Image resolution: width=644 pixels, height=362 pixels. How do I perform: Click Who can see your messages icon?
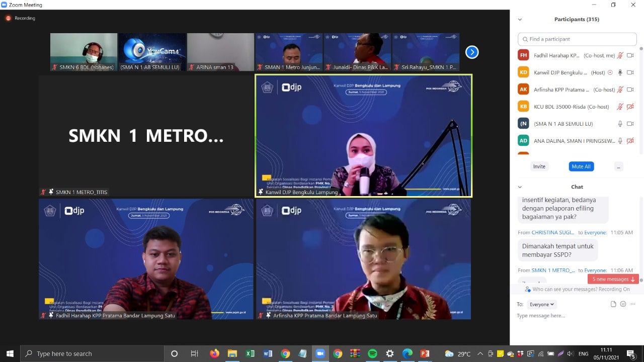coord(528,290)
